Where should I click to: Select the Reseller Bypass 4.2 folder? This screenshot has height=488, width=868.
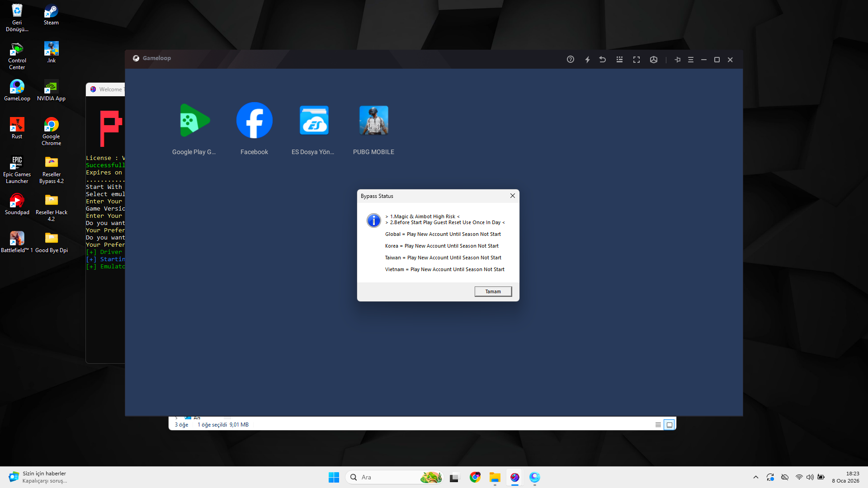click(51, 169)
